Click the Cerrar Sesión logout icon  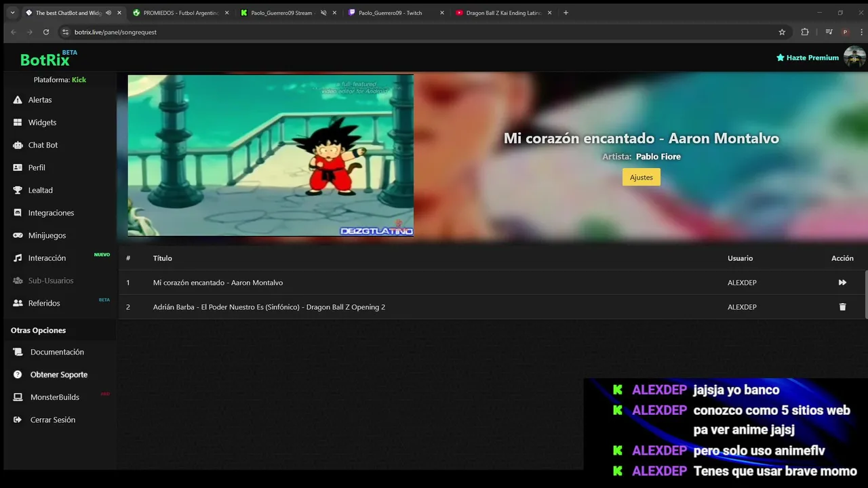[18, 420]
